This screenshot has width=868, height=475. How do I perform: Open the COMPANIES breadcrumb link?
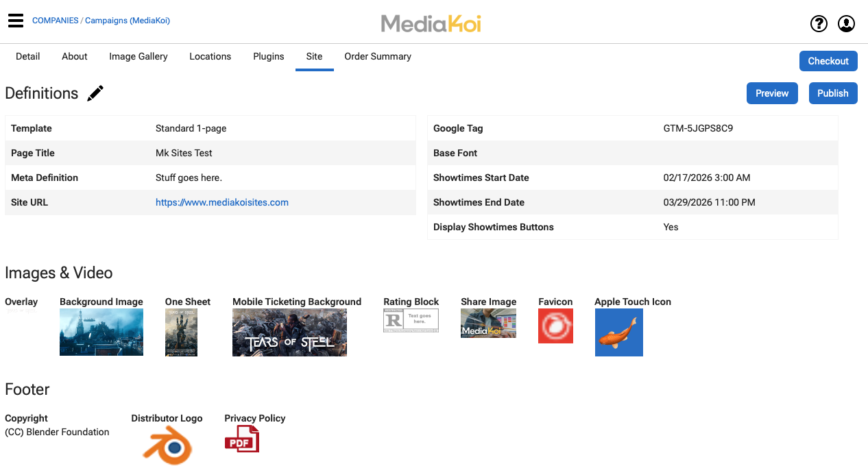click(56, 21)
